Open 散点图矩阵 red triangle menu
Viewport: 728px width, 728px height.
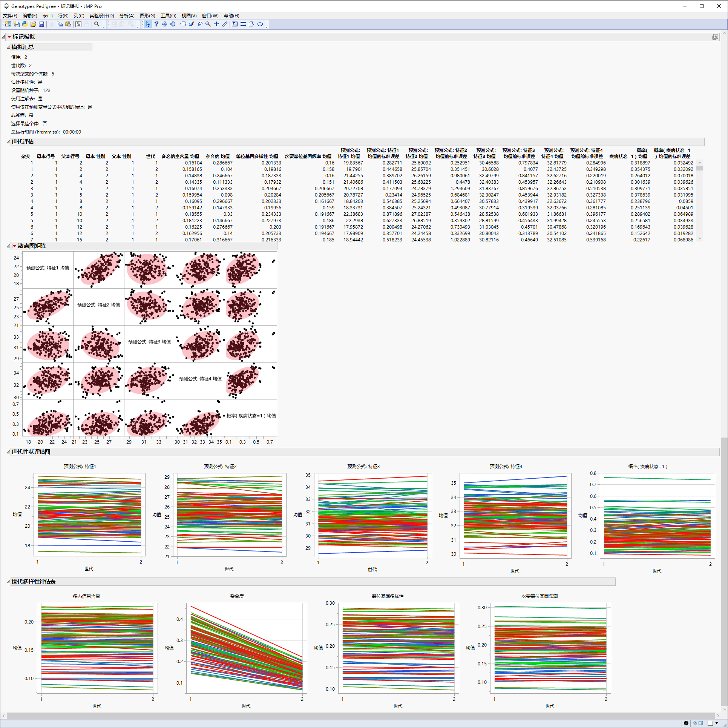pyautogui.click(x=14, y=246)
